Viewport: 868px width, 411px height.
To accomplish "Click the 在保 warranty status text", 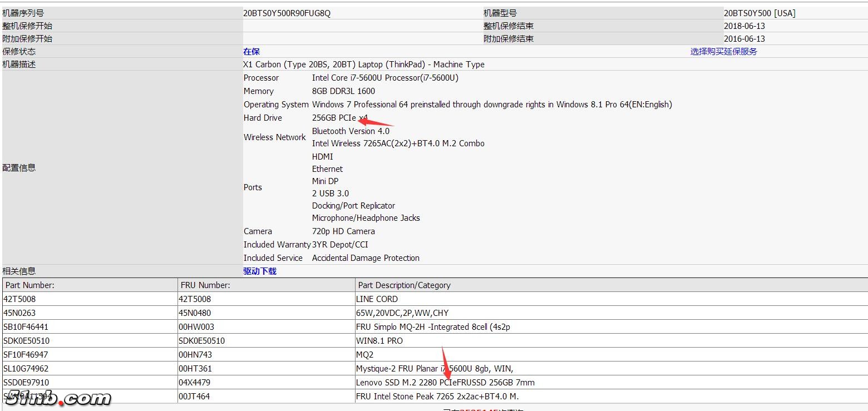I will pos(251,52).
